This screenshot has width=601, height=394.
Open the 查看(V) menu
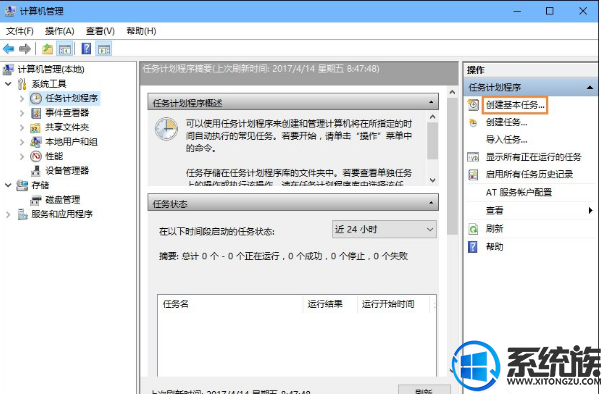[x=100, y=31]
